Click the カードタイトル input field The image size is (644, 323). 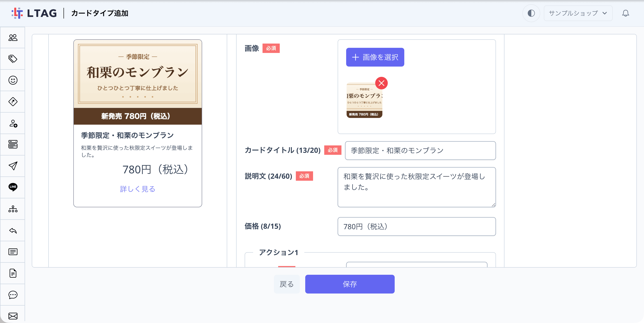420,150
